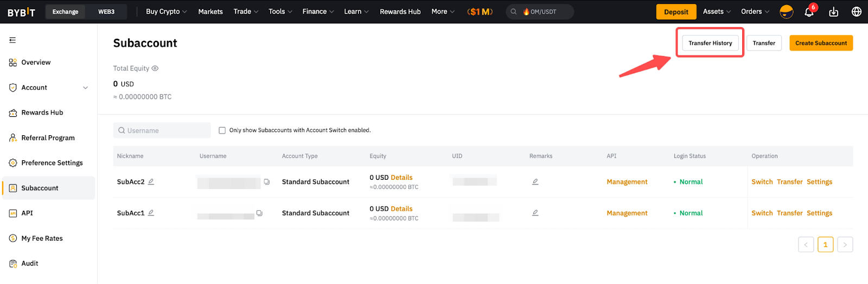Viewport: 868px width, 284px height.
Task: Open API in the sidebar
Action: tap(27, 213)
